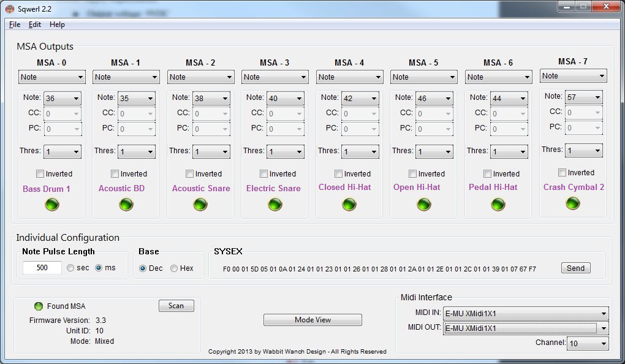625x364 pixels.
Task: Click the Closed Hi-Hat green LED
Action: point(349,205)
